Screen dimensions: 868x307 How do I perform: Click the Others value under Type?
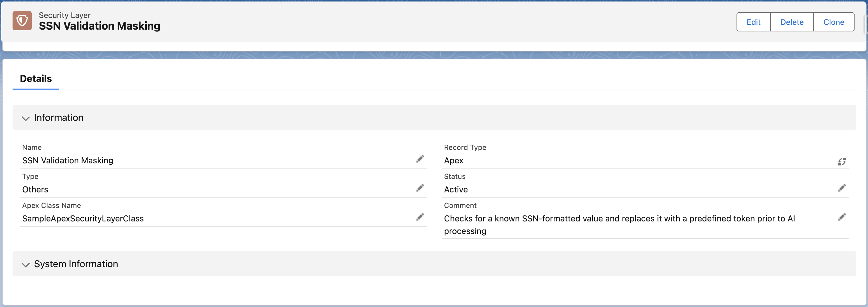click(35, 190)
